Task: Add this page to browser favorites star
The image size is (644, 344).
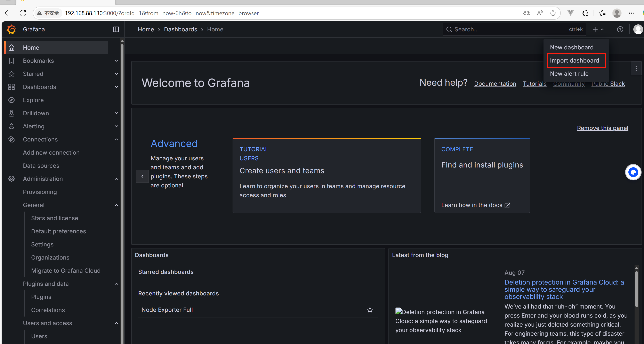Action: tap(553, 13)
